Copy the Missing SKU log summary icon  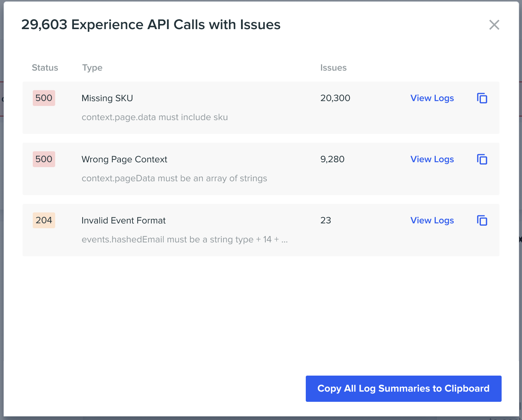coord(482,98)
